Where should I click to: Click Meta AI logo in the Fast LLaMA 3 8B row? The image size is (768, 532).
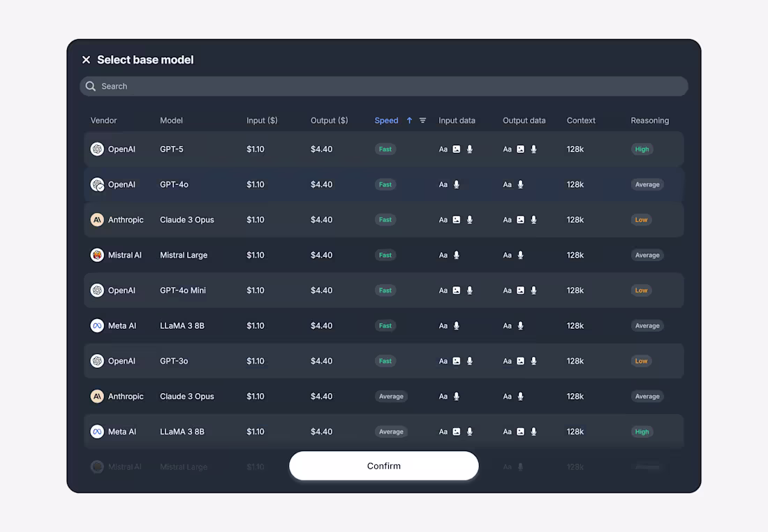point(97,326)
